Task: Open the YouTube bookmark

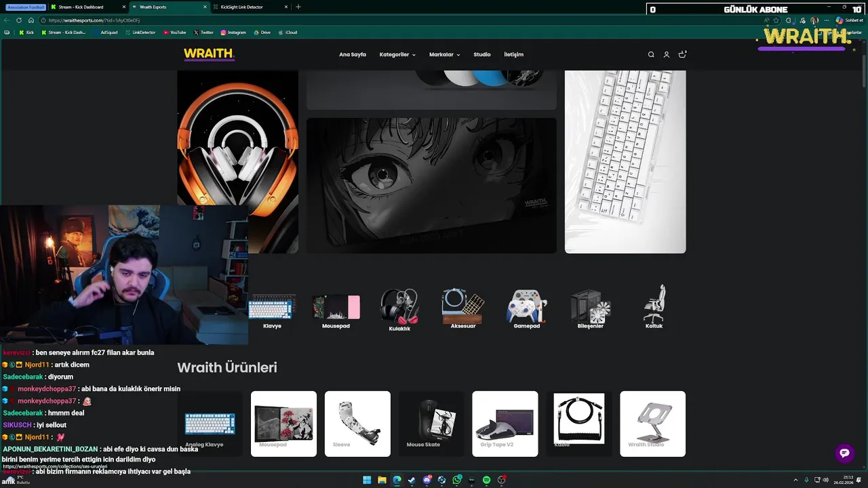Action: [x=175, y=33]
